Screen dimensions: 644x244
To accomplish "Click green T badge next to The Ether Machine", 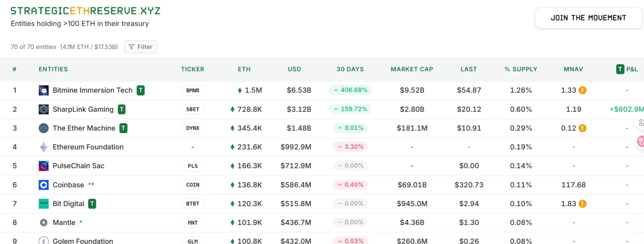I will click(x=123, y=128).
